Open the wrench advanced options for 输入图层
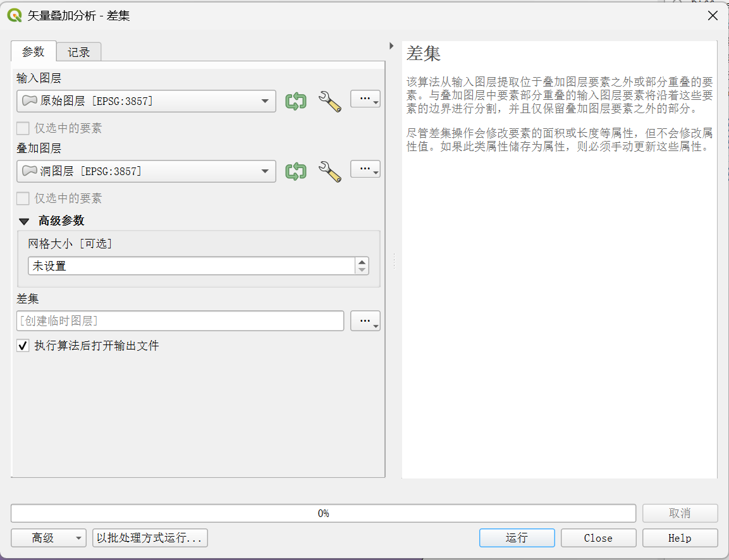This screenshot has height=560, width=729. [x=329, y=101]
